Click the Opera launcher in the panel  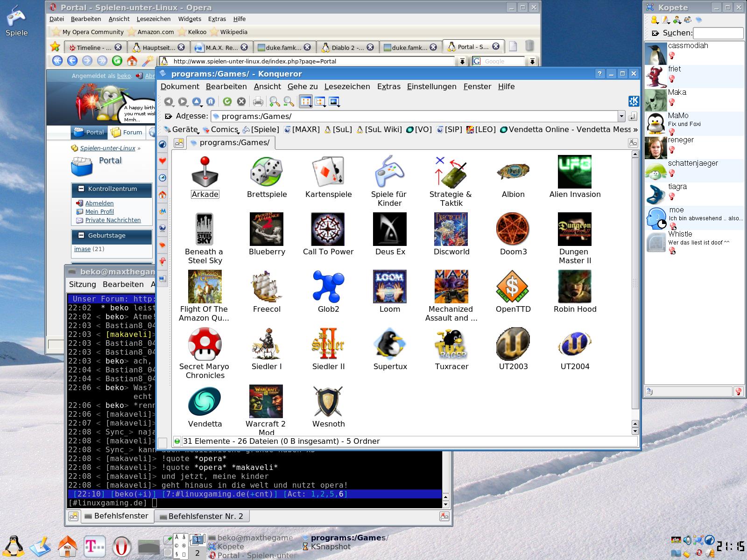click(121, 546)
